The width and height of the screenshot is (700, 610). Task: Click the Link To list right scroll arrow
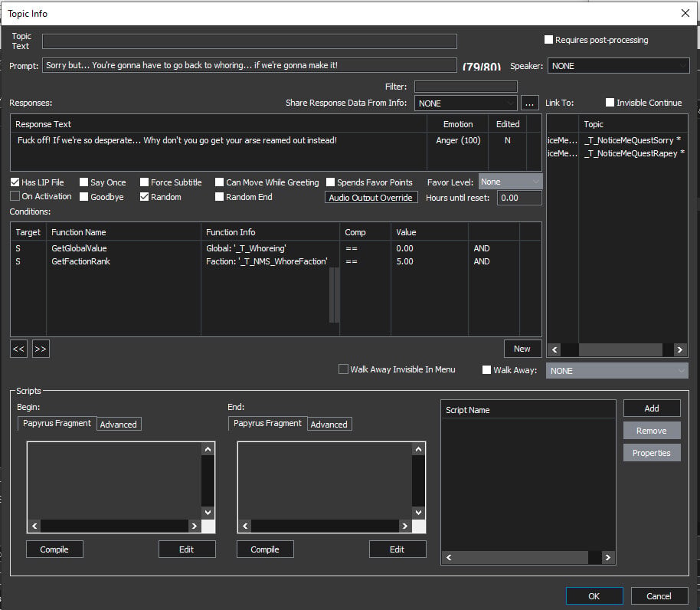pyautogui.click(x=680, y=349)
